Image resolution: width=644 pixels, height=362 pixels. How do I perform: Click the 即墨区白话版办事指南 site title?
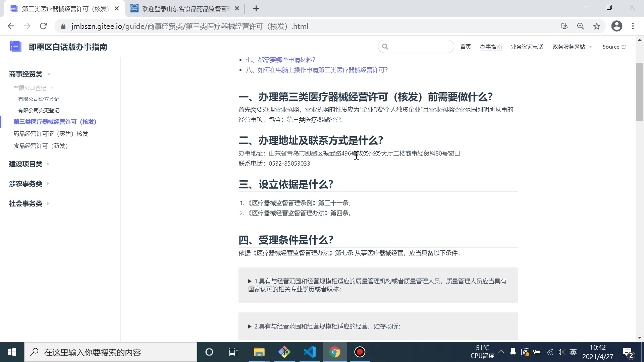click(68, 47)
